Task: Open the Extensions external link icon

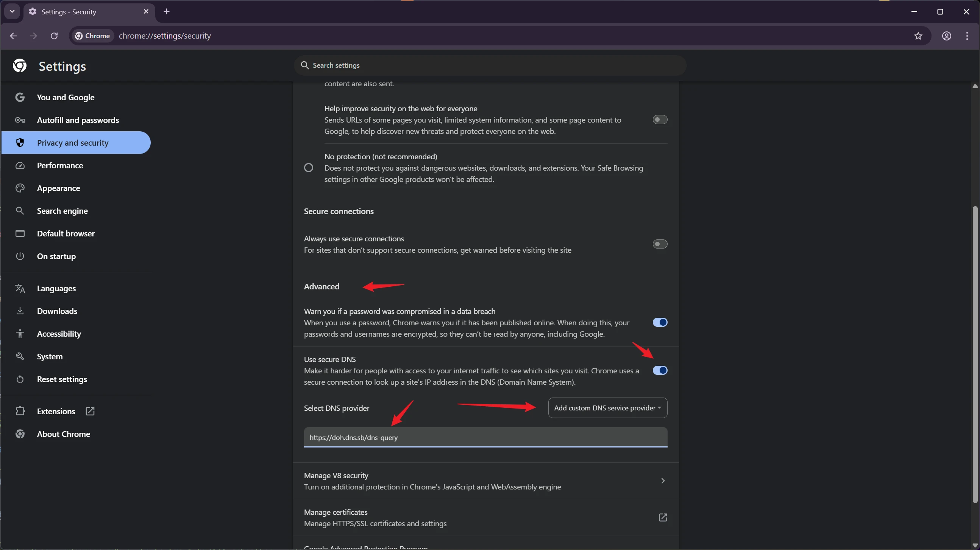Action: [x=90, y=411]
